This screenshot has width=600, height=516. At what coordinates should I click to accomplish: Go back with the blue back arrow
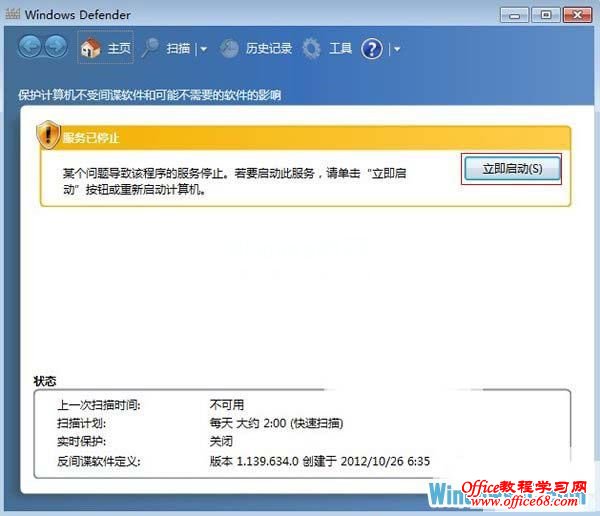tap(30, 47)
